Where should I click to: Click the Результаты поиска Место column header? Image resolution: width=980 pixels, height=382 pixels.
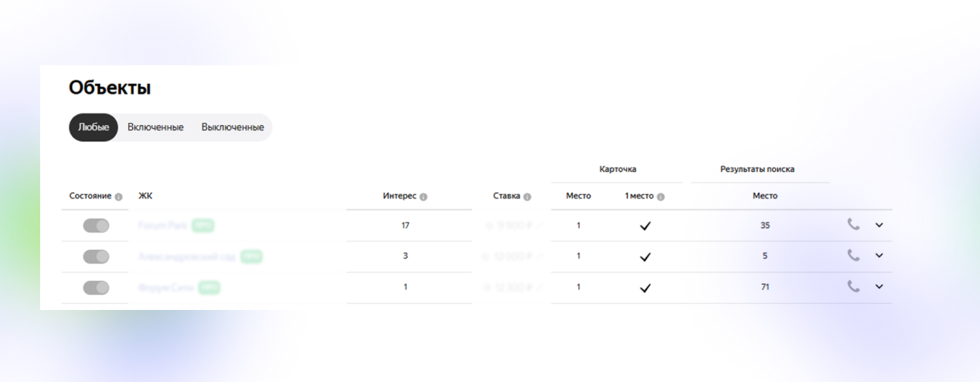[765, 196]
